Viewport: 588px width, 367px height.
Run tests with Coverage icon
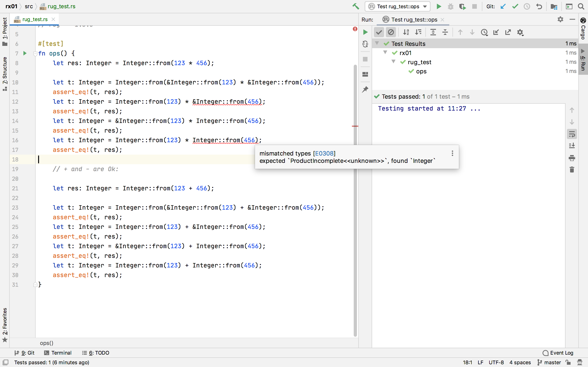tap(462, 7)
